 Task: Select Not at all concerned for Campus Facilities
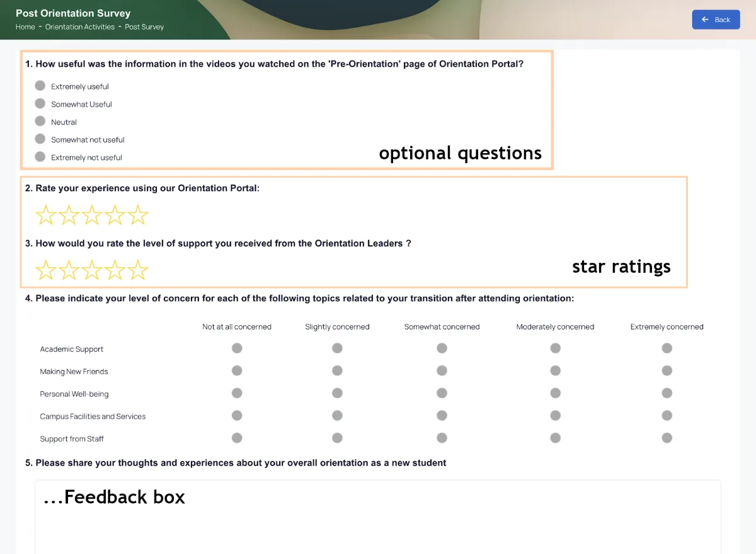[x=237, y=415]
